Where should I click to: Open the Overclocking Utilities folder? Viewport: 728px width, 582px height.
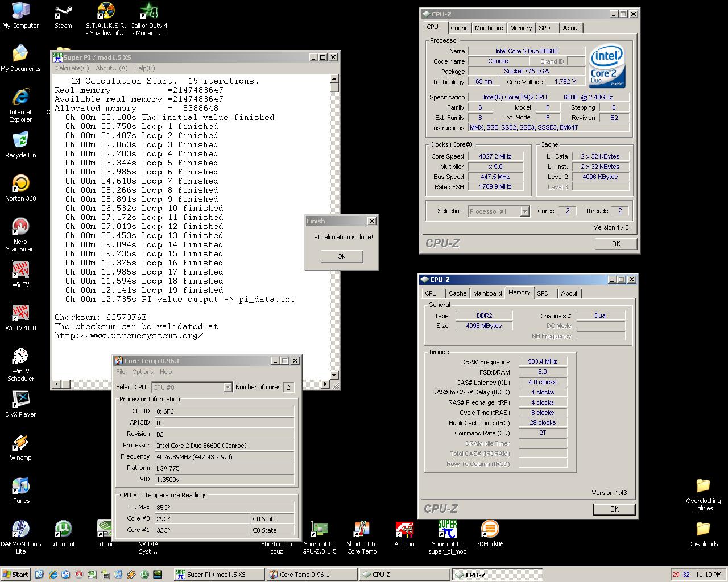pyautogui.click(x=703, y=494)
